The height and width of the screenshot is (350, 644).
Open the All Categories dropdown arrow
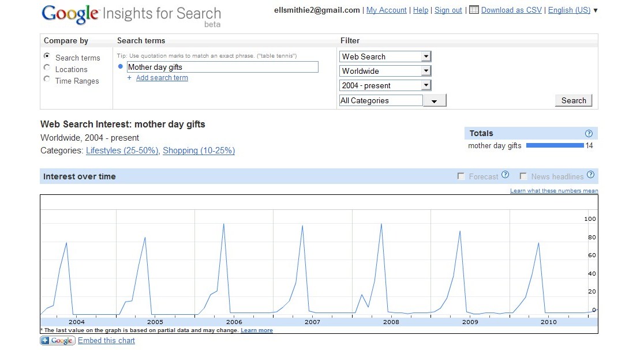(435, 101)
